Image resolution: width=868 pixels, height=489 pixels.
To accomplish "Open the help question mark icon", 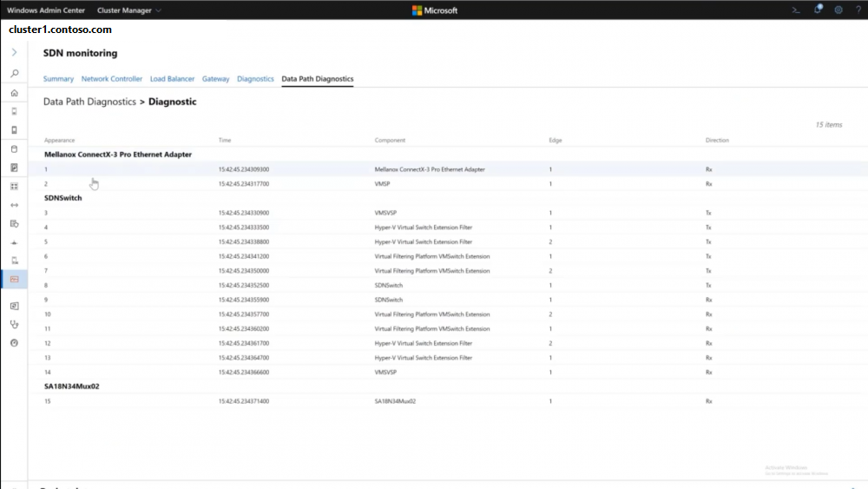I will pos(858,10).
